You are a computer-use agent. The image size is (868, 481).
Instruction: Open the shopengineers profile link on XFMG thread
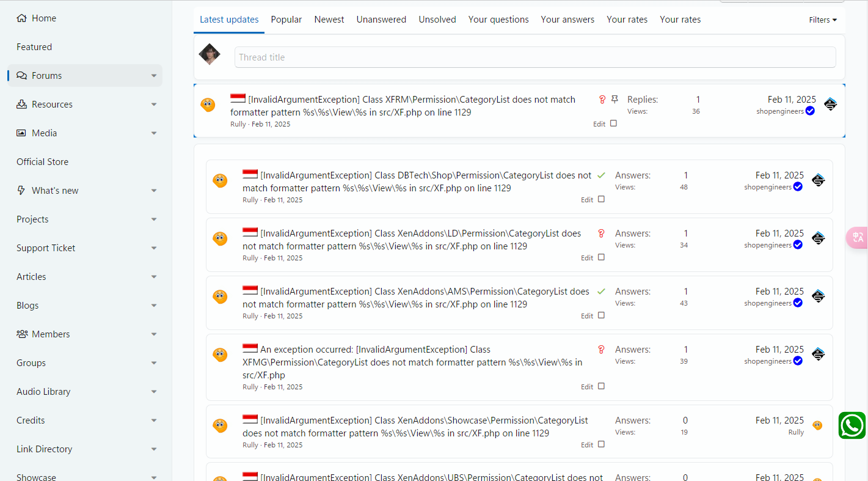tap(768, 361)
